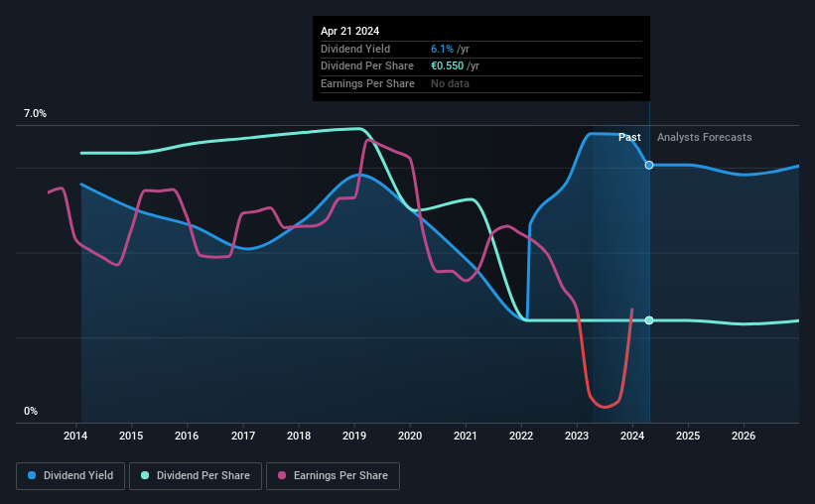The image size is (815, 504).
Task: Click the teal Dividend Per Share legend dot
Action: tap(145, 475)
